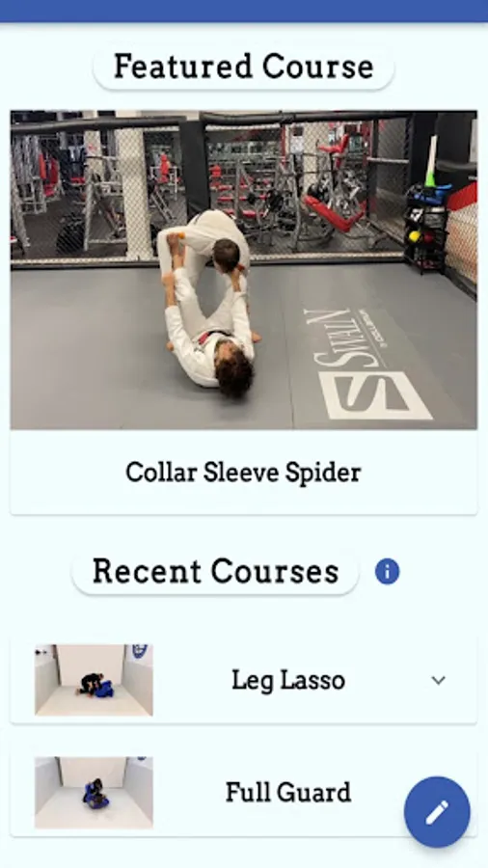Select the Leg Lasso course title
Image resolution: width=488 pixels, height=868 pixels.
click(x=288, y=680)
